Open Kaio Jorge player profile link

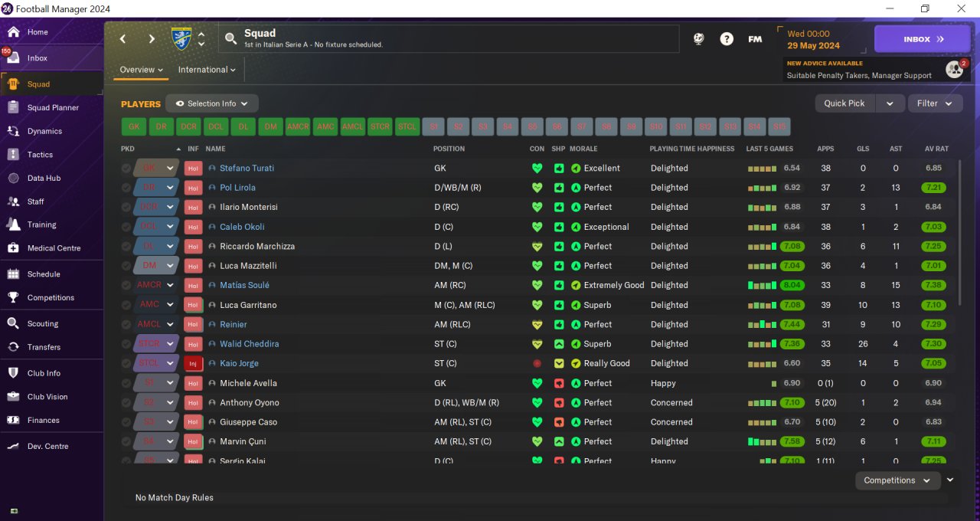(239, 364)
